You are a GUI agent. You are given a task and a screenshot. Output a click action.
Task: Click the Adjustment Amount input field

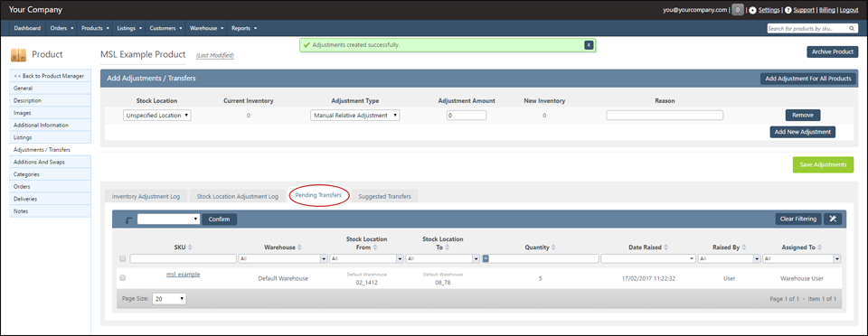467,116
